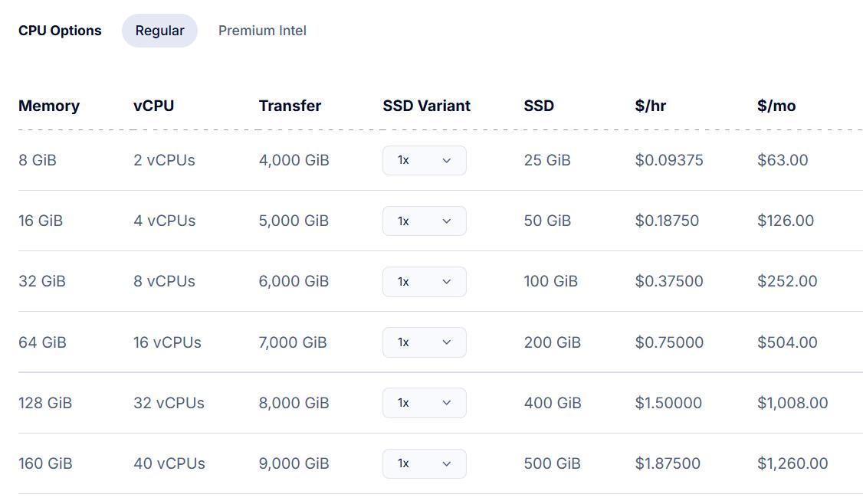Open SSD Variant dropdown for 8 GiB plan
This screenshot has height=504, width=863.
point(424,160)
